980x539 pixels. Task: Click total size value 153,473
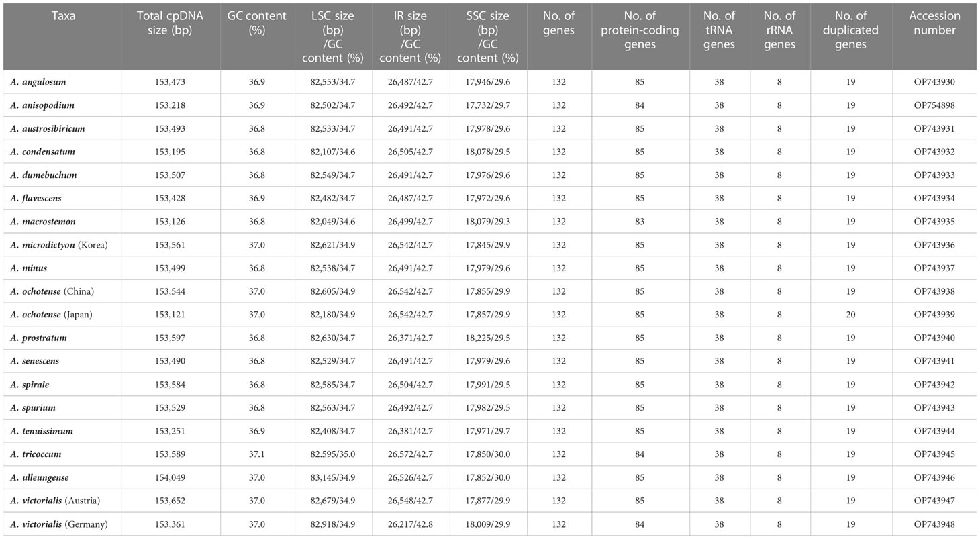170,82
